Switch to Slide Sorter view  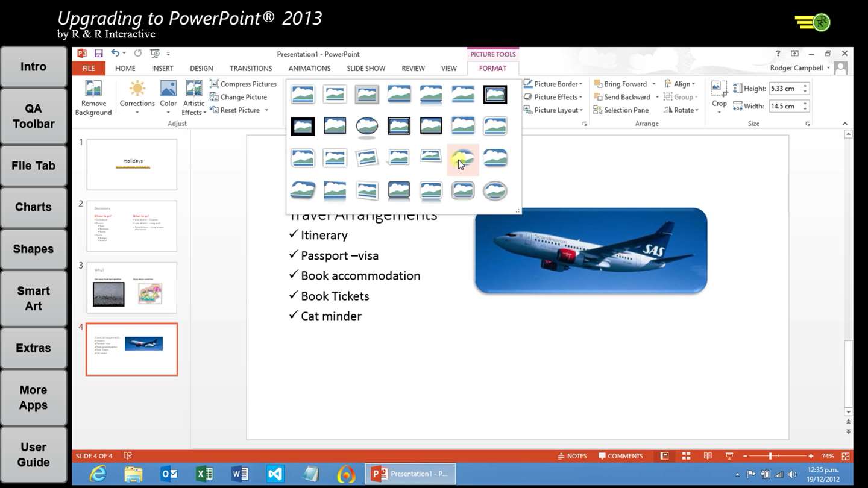pyautogui.click(x=686, y=456)
